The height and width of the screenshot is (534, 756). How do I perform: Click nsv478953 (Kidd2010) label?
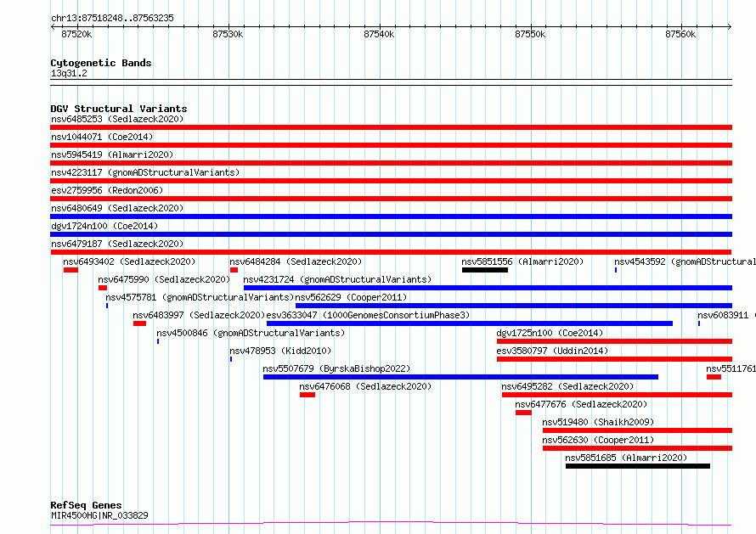(x=280, y=351)
